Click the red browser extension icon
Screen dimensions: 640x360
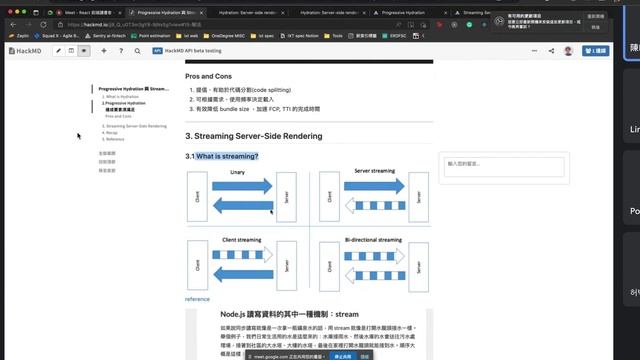pos(440,25)
